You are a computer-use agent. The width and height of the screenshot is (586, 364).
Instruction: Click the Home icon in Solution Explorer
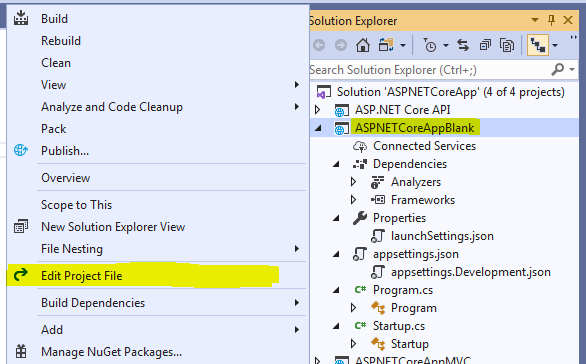363,45
